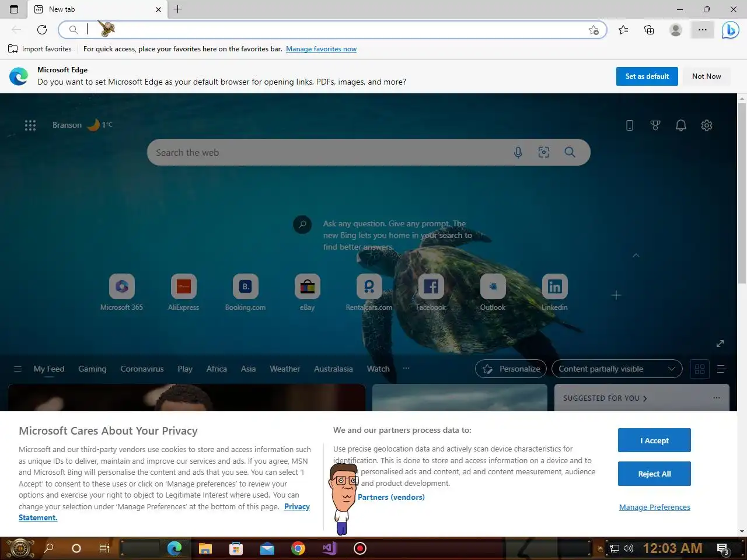Open eBay quick link

pos(308,292)
